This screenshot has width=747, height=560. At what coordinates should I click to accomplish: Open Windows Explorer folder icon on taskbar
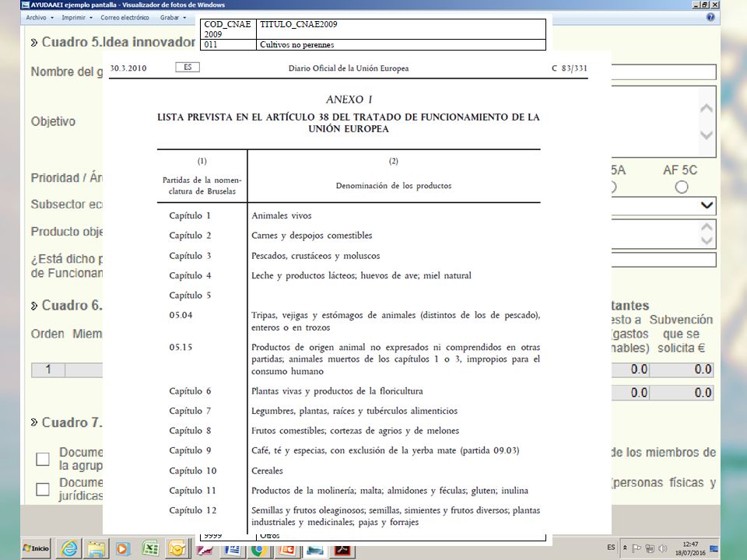pos(96,549)
